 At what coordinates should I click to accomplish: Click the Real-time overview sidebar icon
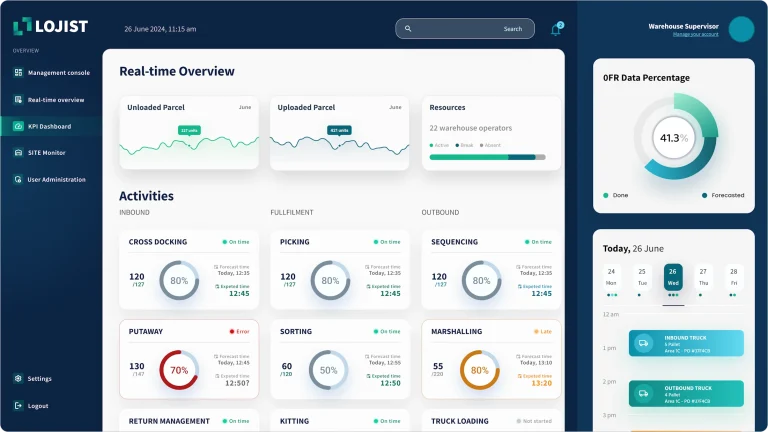[x=18, y=99]
